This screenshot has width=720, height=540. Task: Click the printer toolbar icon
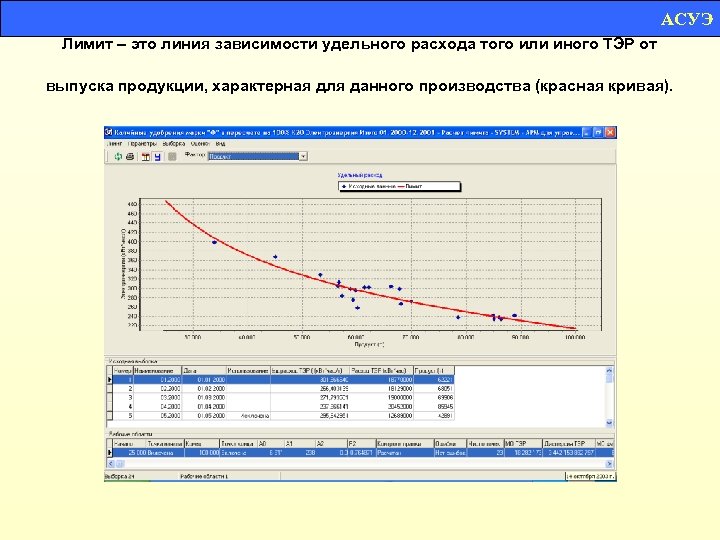[130, 157]
